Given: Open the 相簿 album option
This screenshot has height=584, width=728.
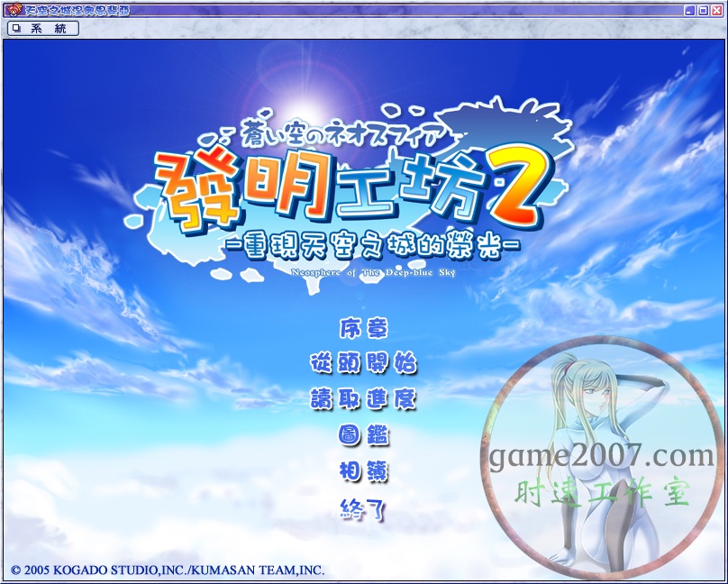Looking at the screenshot, I should [363, 471].
